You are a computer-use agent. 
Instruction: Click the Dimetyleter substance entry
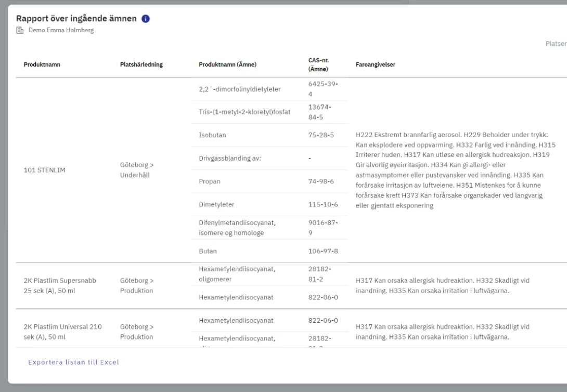pos(216,204)
